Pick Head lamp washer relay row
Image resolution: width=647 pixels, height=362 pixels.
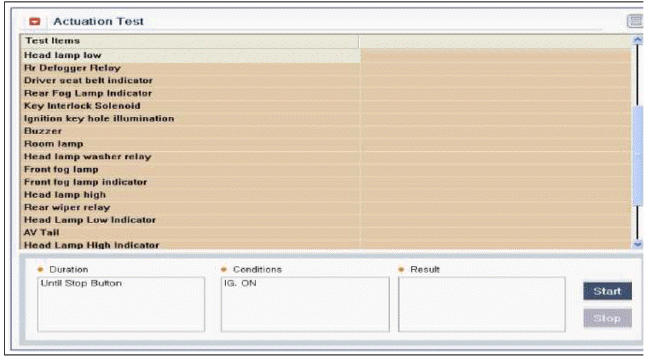[x=326, y=157]
